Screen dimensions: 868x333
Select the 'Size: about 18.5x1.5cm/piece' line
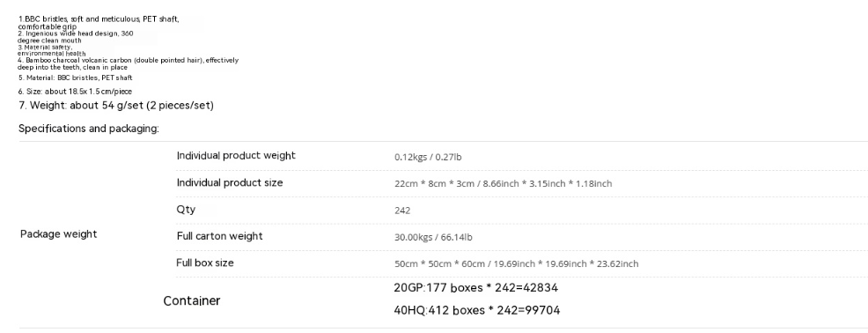pyautogui.click(x=75, y=92)
